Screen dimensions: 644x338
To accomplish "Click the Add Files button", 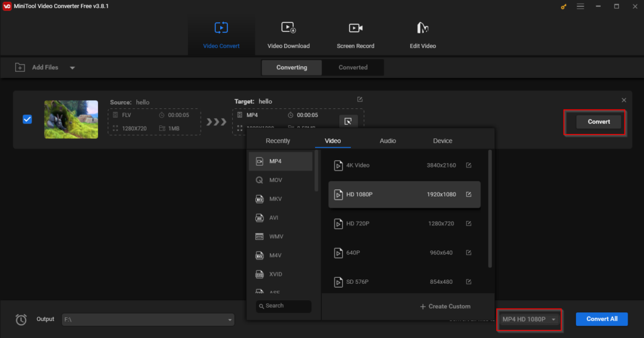I will (37, 67).
